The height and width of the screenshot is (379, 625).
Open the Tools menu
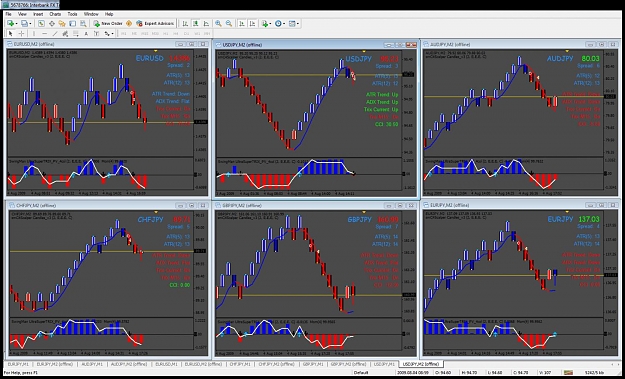pyautogui.click(x=73, y=14)
